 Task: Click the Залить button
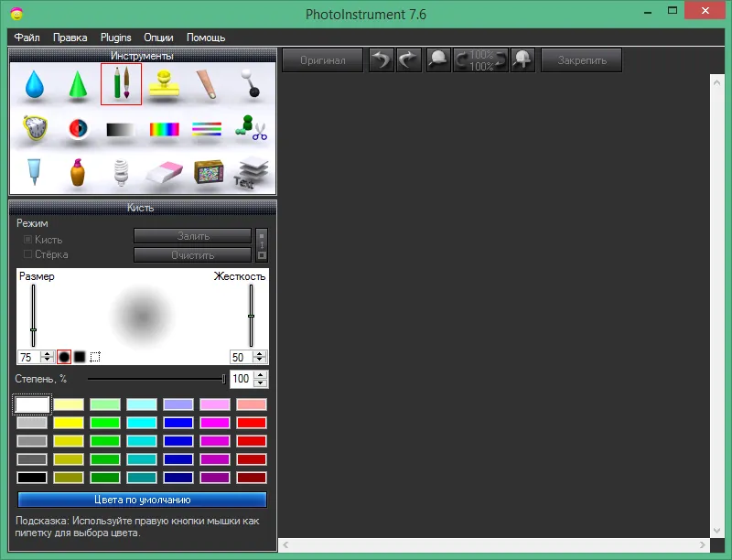[x=193, y=236]
